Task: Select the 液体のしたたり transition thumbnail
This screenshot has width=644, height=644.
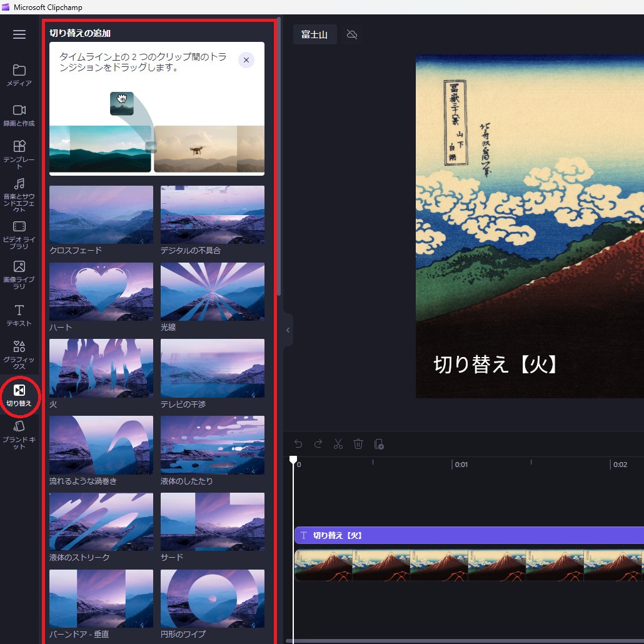Action: 213,445
